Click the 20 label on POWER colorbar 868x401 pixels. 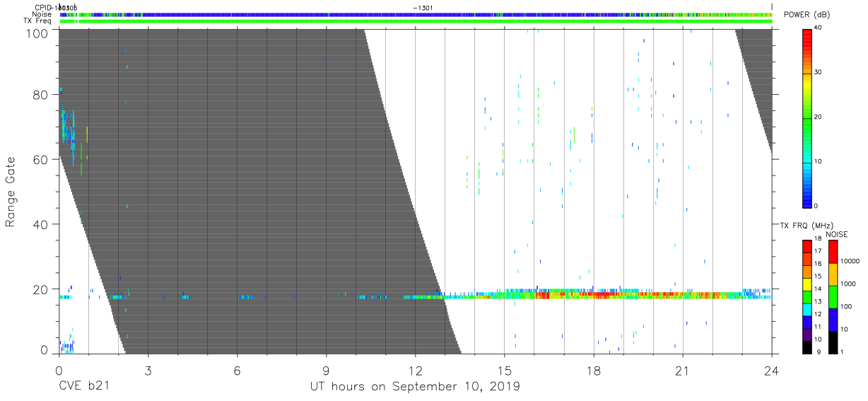(x=819, y=117)
